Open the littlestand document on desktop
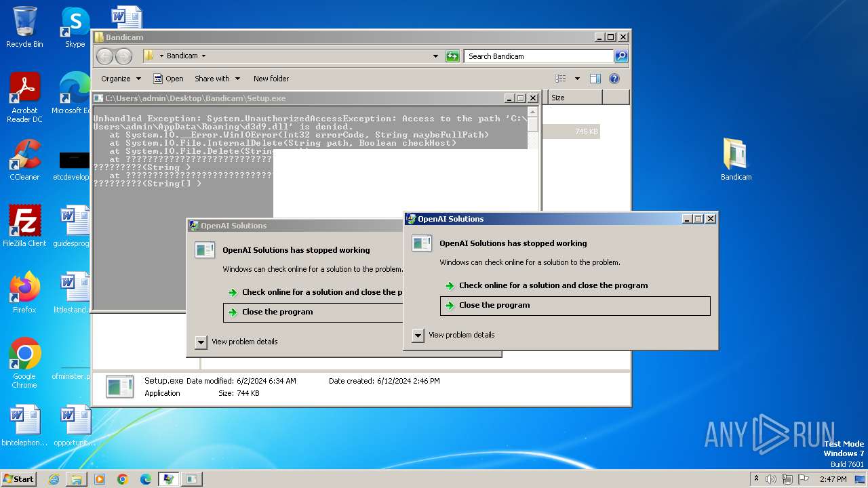The width and height of the screenshot is (868, 488). (x=73, y=292)
